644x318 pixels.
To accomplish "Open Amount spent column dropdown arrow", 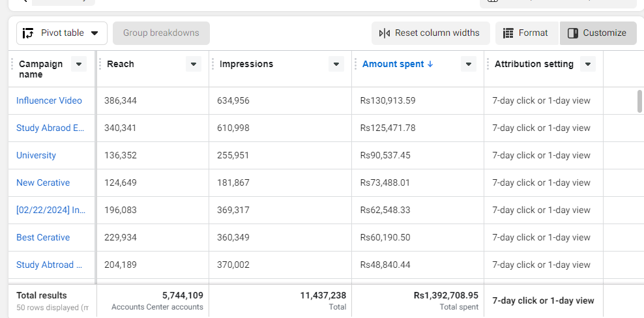I will point(468,64).
